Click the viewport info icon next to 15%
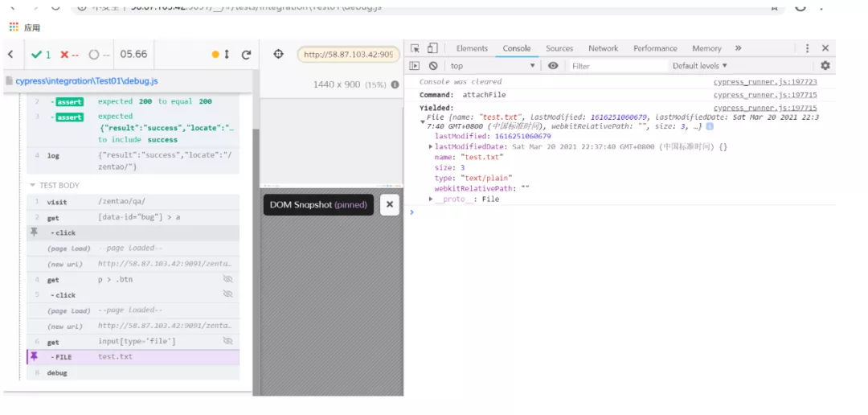868x415 pixels. (x=395, y=84)
